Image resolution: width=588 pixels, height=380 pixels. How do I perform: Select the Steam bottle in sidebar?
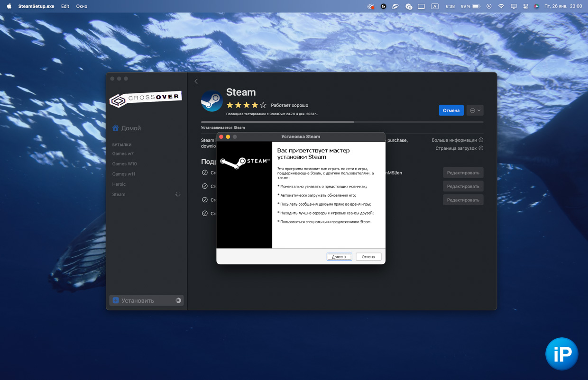[119, 194]
